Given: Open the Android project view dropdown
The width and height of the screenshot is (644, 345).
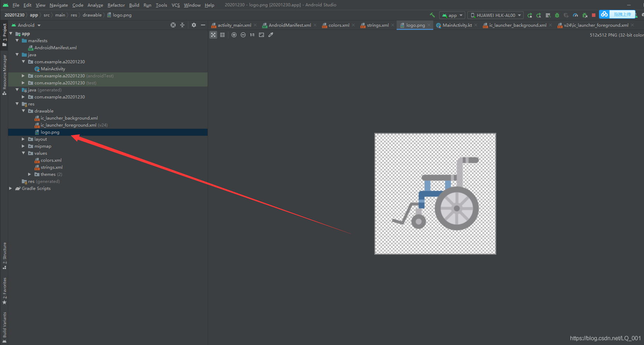Looking at the screenshot, I should 26,25.
